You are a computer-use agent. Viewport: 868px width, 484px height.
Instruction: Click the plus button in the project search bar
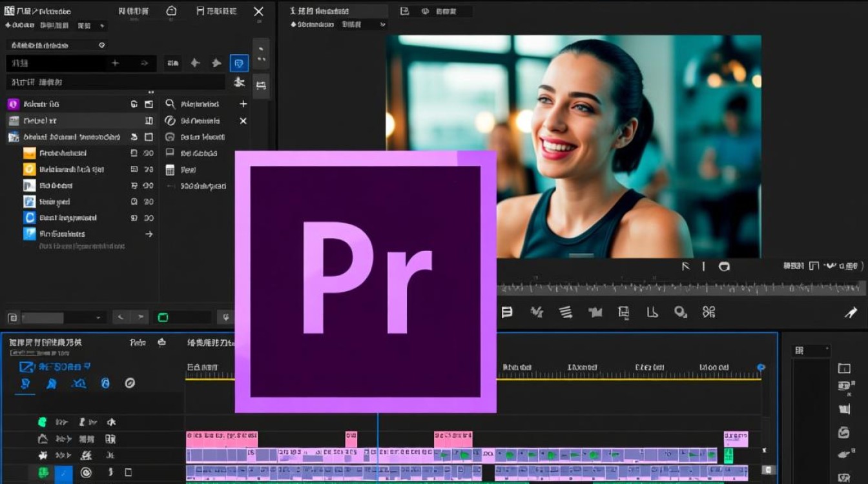[115, 63]
